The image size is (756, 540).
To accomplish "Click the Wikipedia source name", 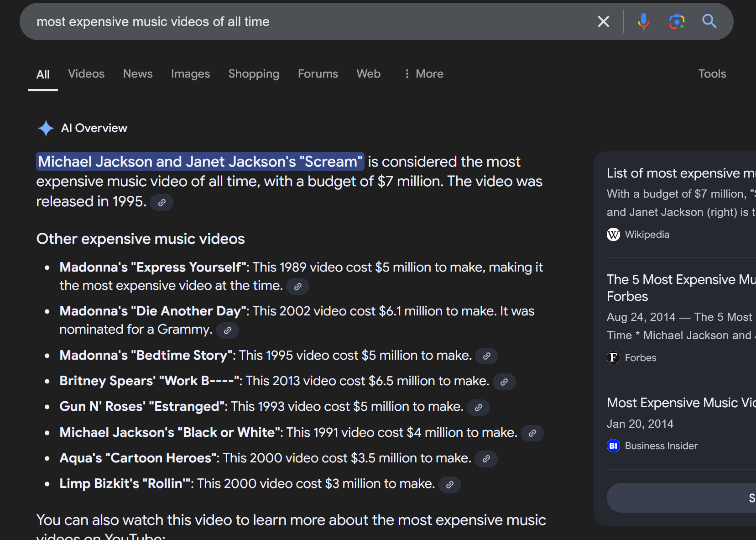I will coord(647,235).
